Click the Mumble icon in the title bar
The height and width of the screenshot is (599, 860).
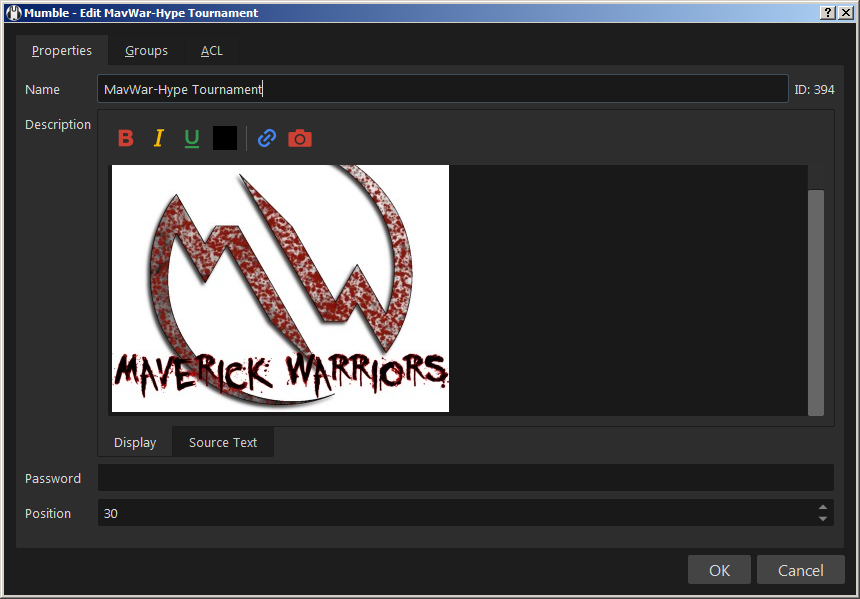(14, 13)
